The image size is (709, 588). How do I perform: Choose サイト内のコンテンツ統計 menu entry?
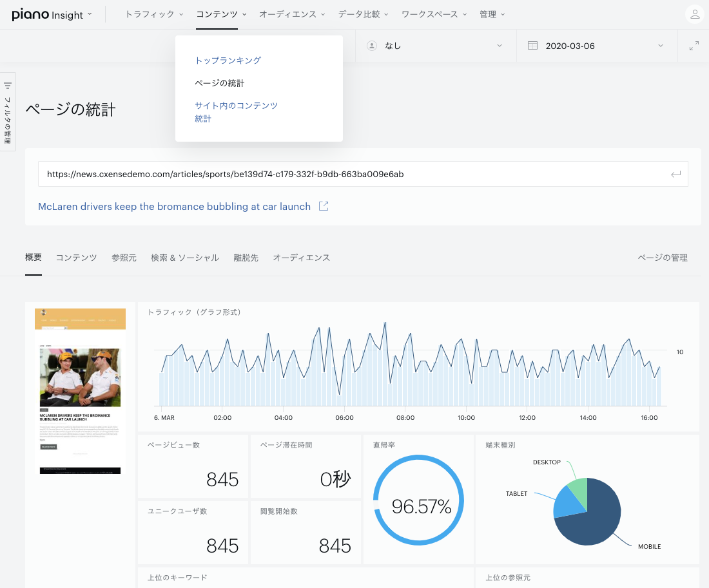point(236,112)
